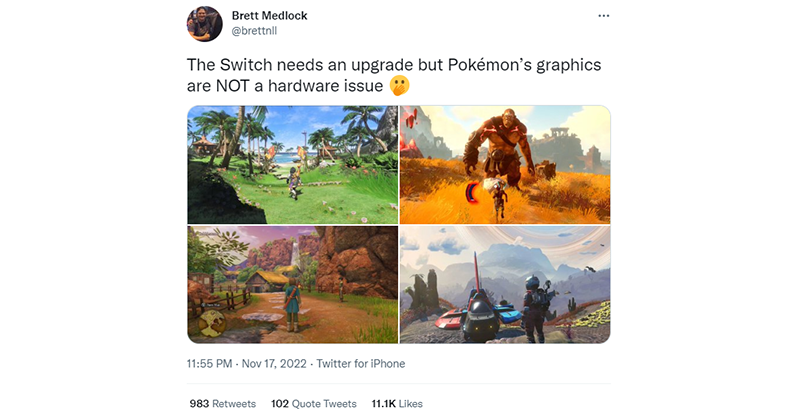
Task: Click the Brett Medlock display name
Action: (269, 16)
